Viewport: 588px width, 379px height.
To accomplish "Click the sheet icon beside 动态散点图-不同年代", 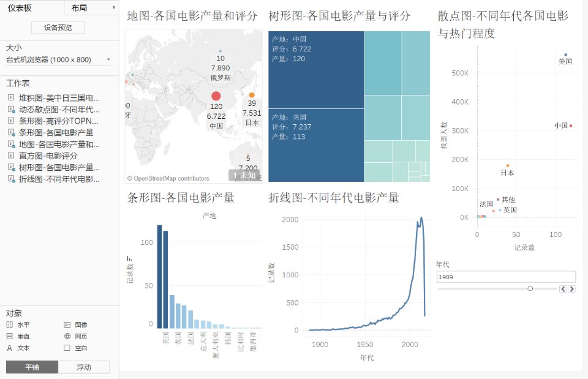I will pos(11,110).
